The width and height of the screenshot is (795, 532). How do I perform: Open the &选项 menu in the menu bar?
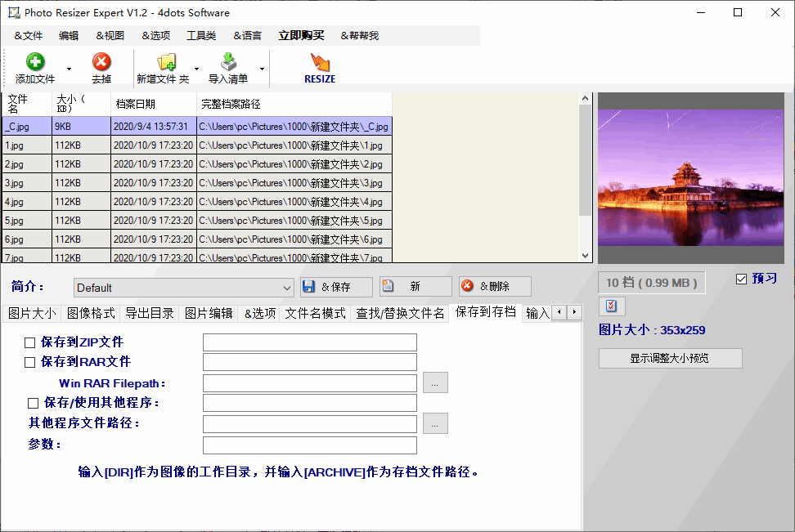tap(155, 35)
